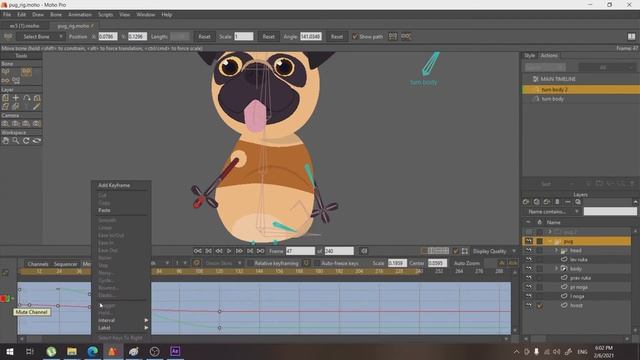The height and width of the screenshot is (360, 640).
Task: Open the Windows Start menu
Action: tap(9, 351)
